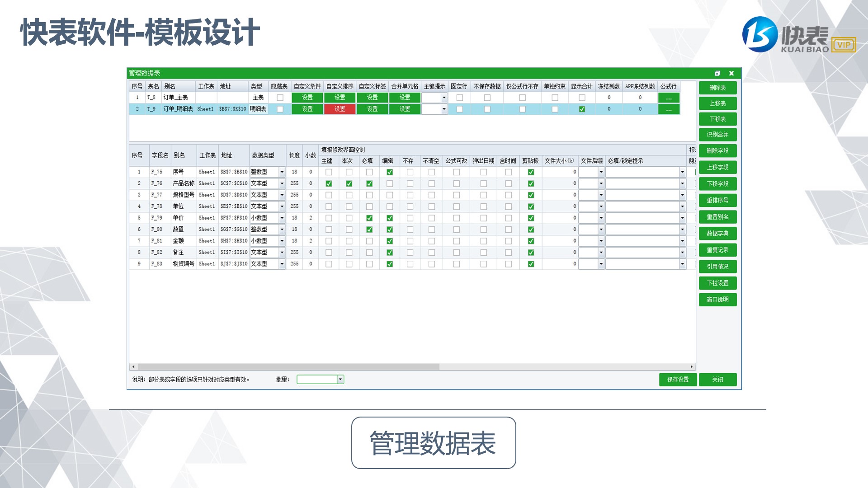Screen dimensions: 868x488
Task: Open 必填/锁定提示 dropdown for 数量 field
Action: point(682,230)
